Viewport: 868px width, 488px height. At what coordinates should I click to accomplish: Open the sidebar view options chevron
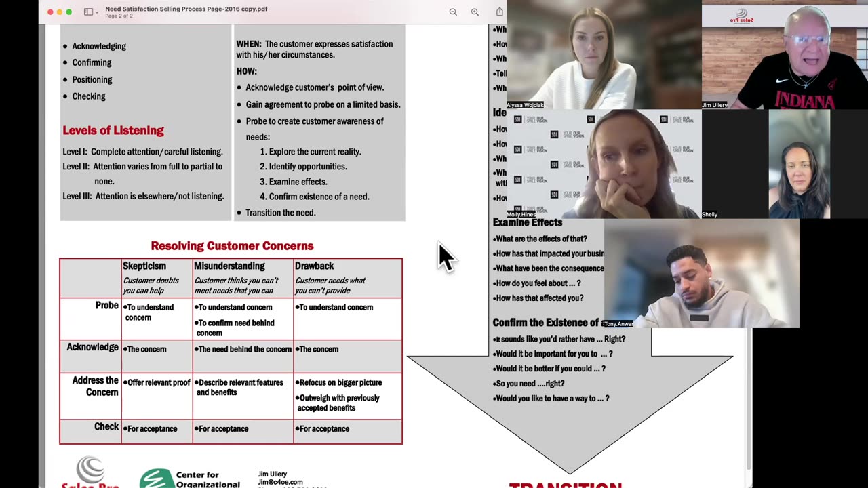point(97,12)
